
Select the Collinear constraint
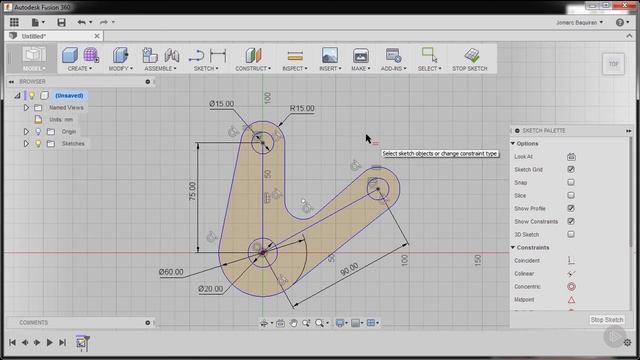click(571, 273)
